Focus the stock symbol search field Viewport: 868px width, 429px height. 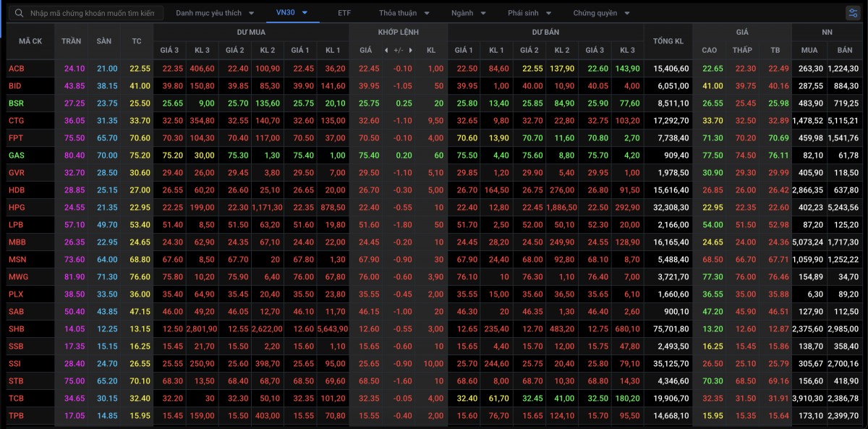tap(92, 13)
